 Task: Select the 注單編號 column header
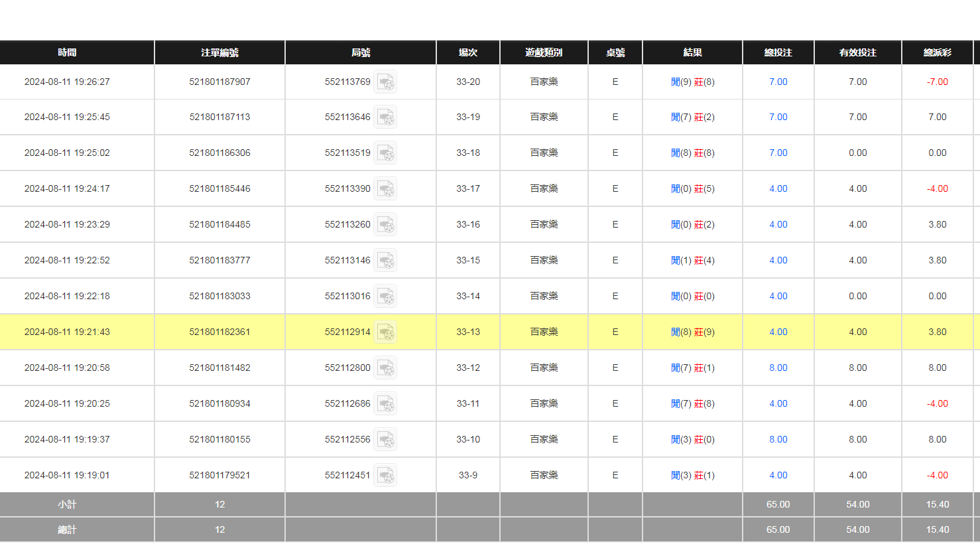click(219, 52)
